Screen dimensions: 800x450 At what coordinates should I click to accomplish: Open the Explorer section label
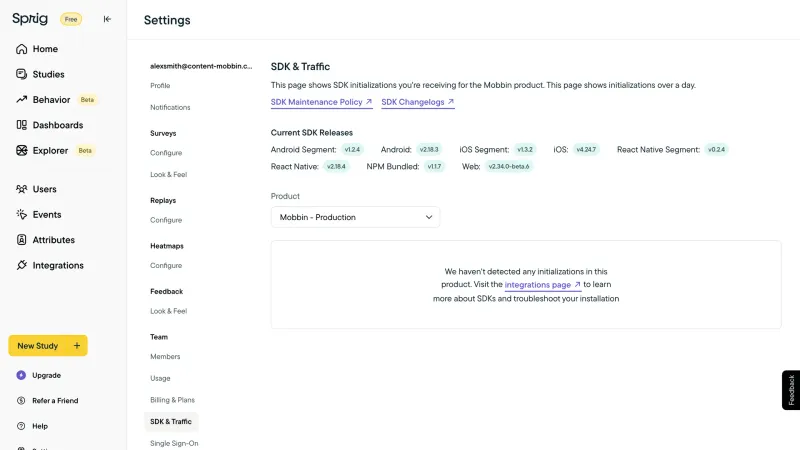(x=50, y=151)
